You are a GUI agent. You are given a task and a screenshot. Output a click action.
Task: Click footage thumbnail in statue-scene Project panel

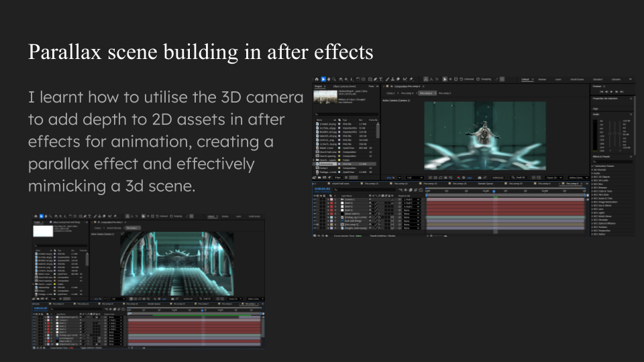325,97
